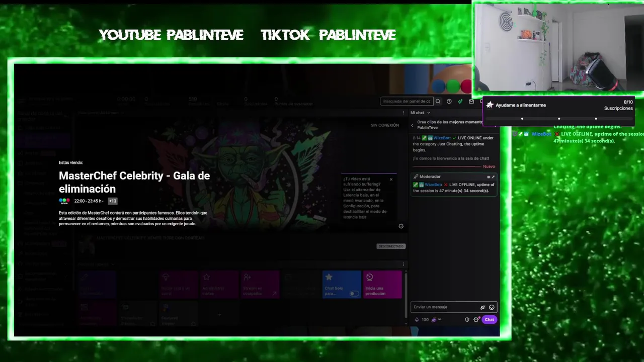The width and height of the screenshot is (644, 362).
Task: Click the celebration icon in message box
Action: pos(483,307)
